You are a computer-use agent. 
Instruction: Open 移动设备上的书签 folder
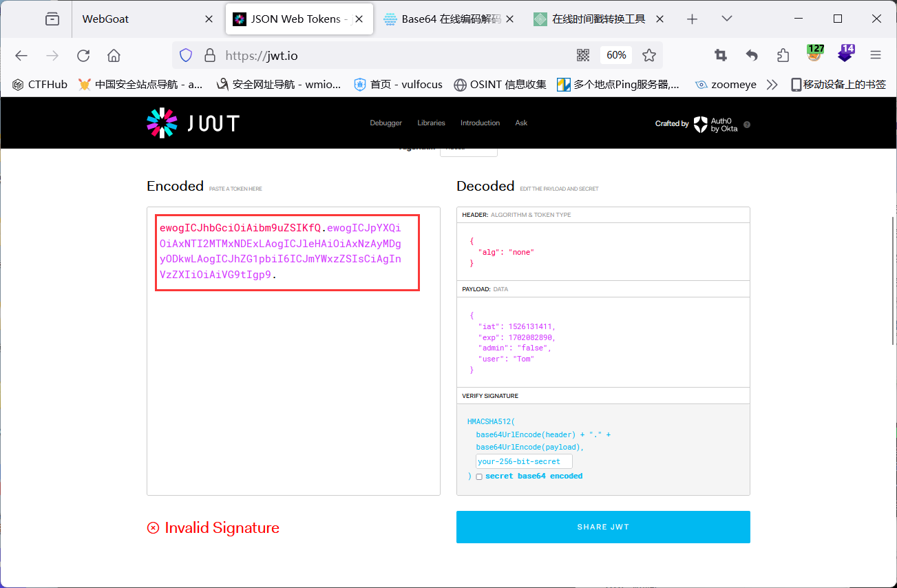click(x=838, y=85)
